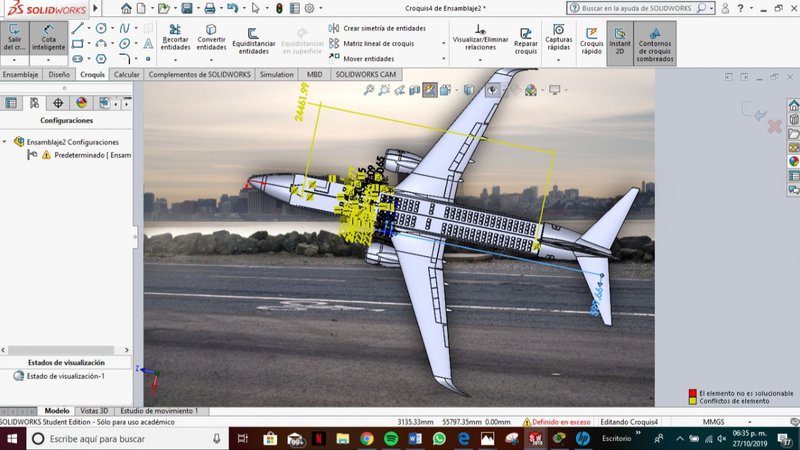This screenshot has width=800, height=450.
Task: Open Reparar croquis tool
Action: click(x=525, y=40)
